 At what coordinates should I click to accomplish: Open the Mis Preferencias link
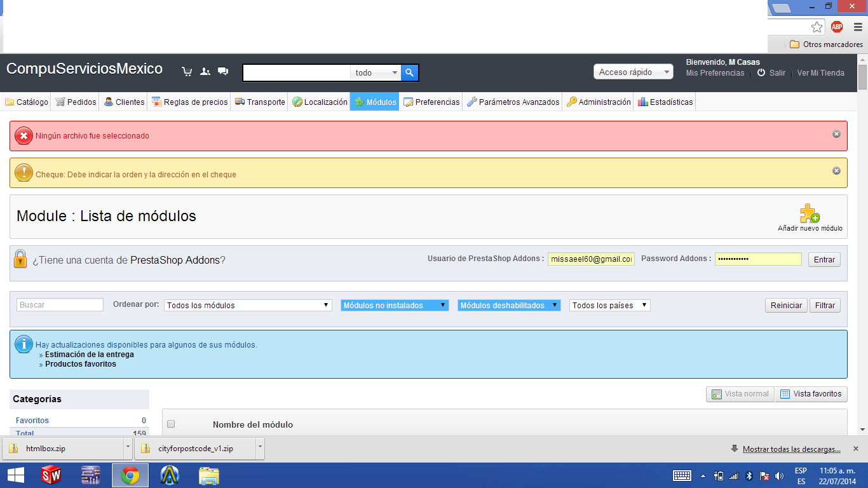pos(715,73)
